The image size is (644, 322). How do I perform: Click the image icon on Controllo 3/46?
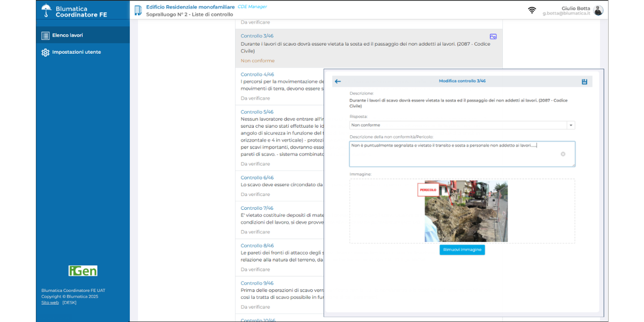493,36
